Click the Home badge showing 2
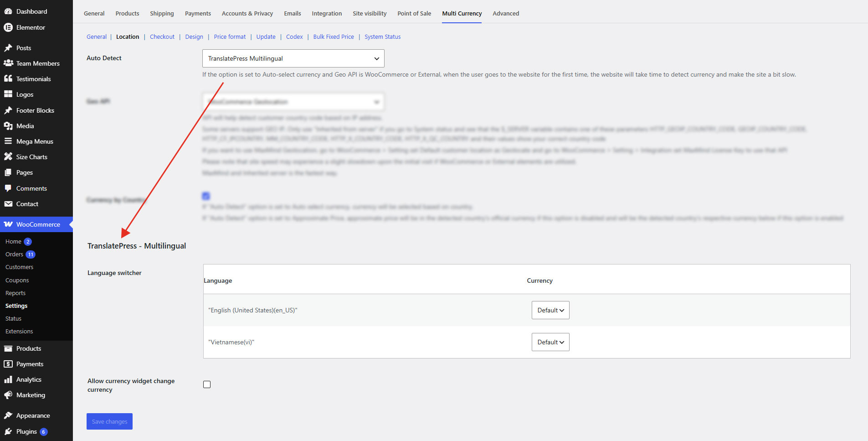Image resolution: width=868 pixels, height=441 pixels. 28,242
